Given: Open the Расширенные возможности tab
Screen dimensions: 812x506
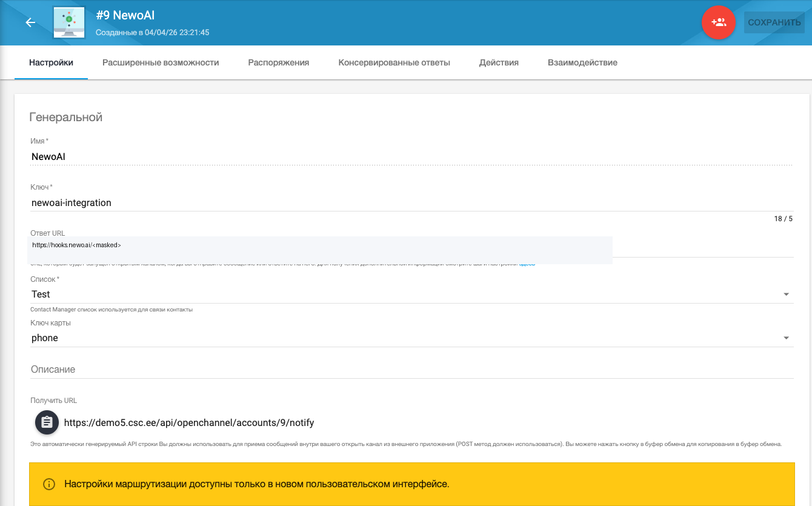Looking at the screenshot, I should point(161,62).
